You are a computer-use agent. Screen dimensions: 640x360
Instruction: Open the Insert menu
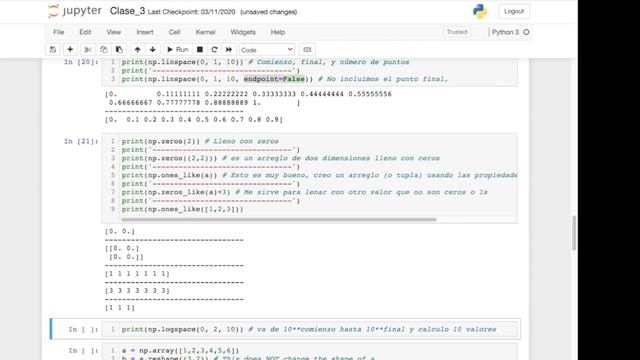coord(145,32)
